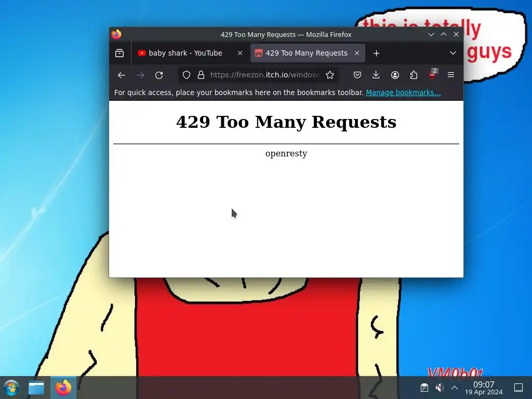Screen dimensions: 532x399
Task: Close the Firefox window
Action: (x=456, y=34)
